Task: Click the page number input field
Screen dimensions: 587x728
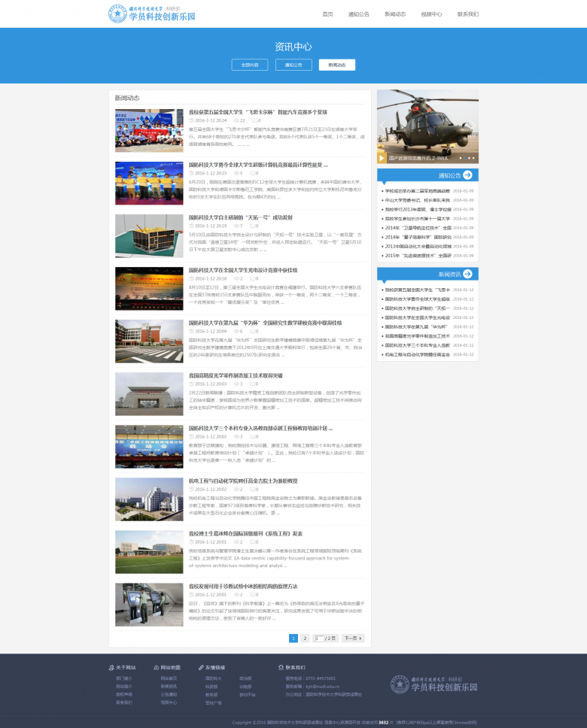Action: [x=318, y=638]
